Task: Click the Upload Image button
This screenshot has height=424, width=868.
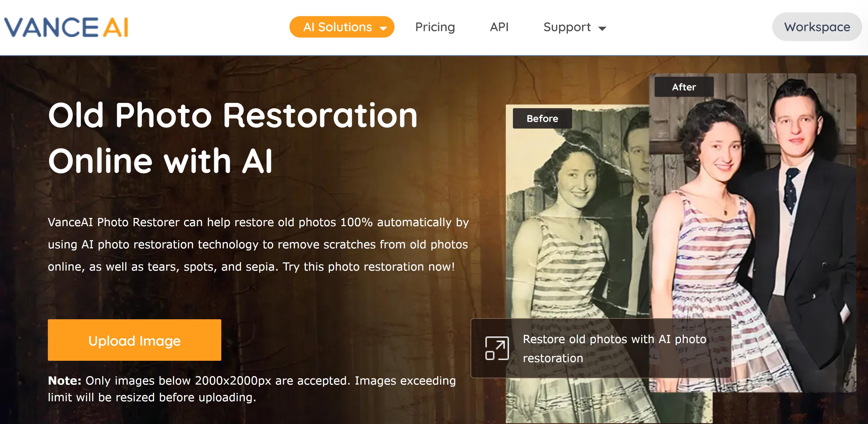Action: click(x=135, y=340)
